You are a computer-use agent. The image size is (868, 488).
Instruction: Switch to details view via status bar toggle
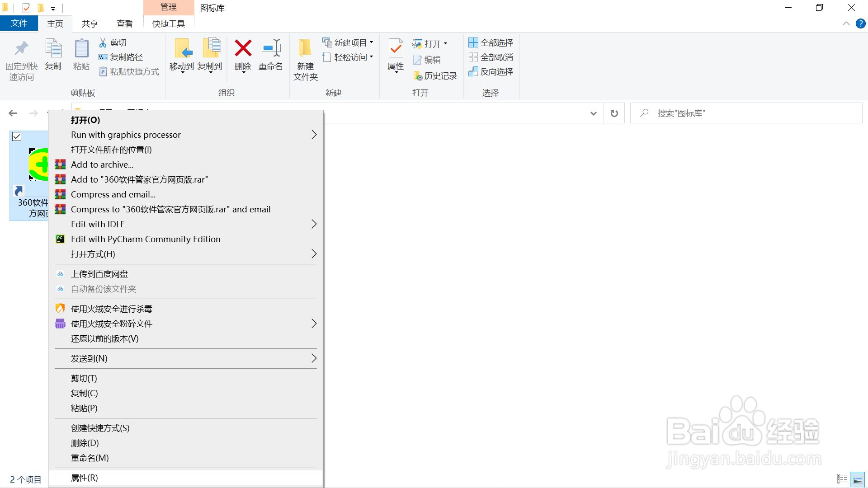tap(842, 479)
